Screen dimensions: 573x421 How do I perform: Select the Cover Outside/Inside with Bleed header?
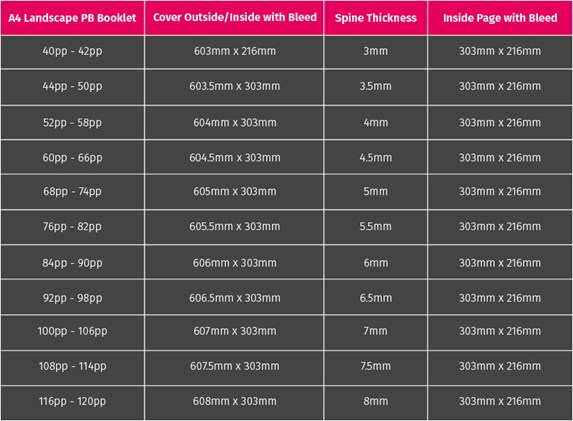(x=235, y=17)
